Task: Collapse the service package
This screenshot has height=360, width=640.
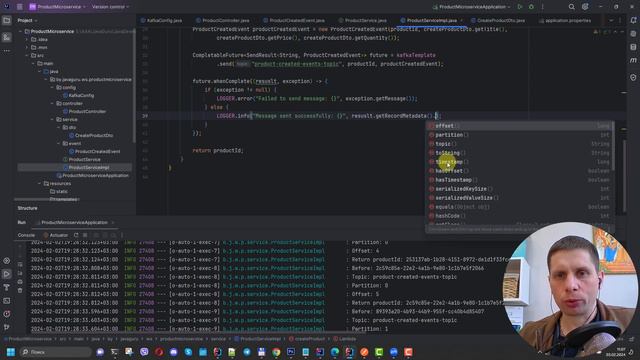Action: [52, 120]
